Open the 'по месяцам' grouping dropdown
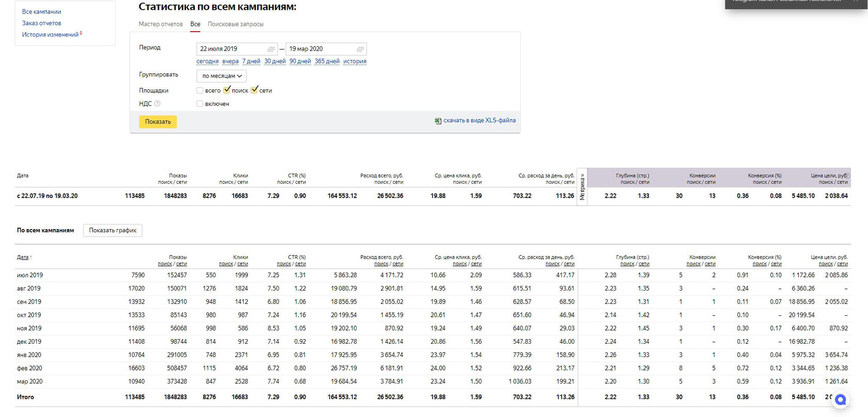The height and width of the screenshot is (417, 868). [222, 76]
